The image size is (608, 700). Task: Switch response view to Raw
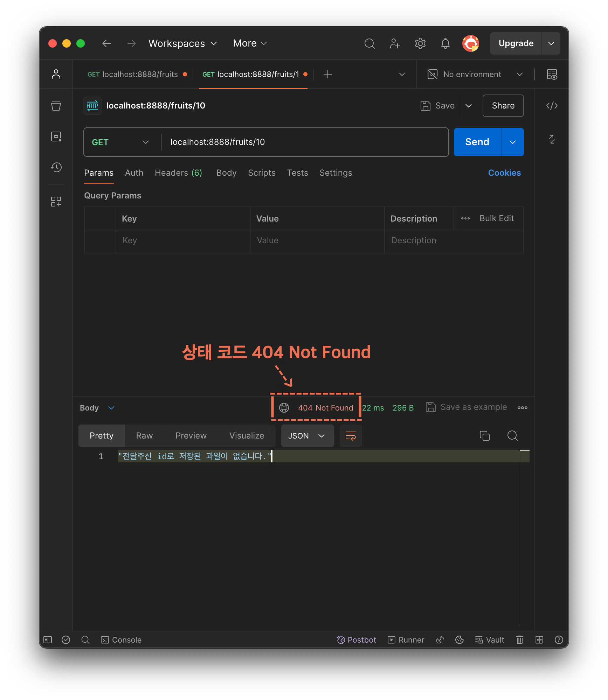click(x=144, y=436)
